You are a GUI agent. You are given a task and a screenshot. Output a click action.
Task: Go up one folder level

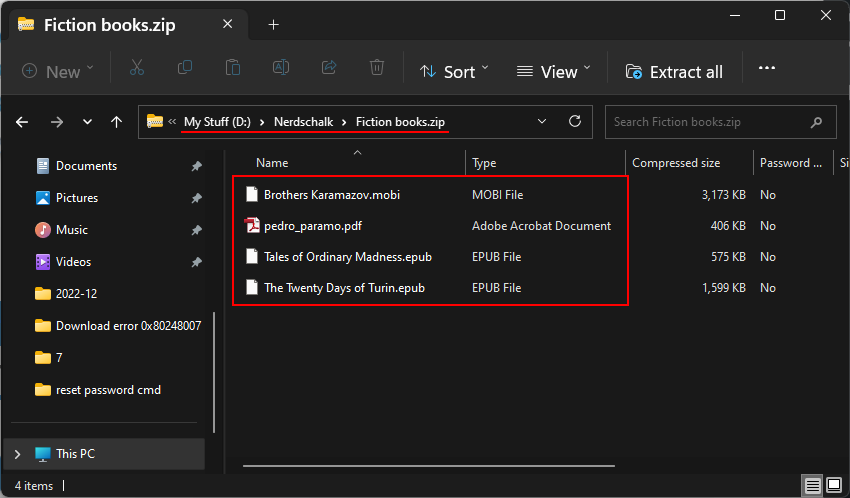(117, 122)
